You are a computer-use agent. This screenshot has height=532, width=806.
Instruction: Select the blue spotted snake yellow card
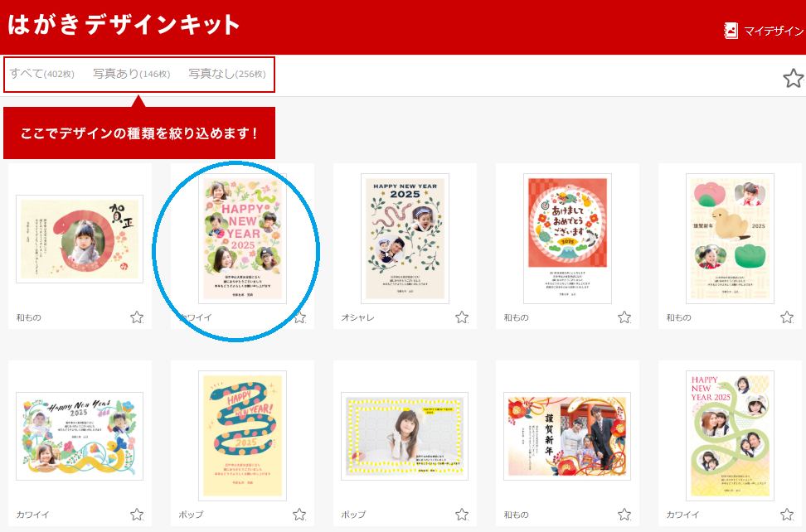pyautogui.click(x=243, y=435)
